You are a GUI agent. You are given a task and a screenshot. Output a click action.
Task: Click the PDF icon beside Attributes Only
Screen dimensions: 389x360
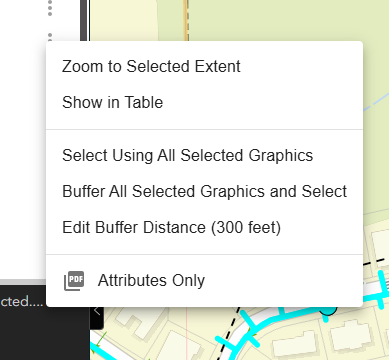(x=74, y=281)
